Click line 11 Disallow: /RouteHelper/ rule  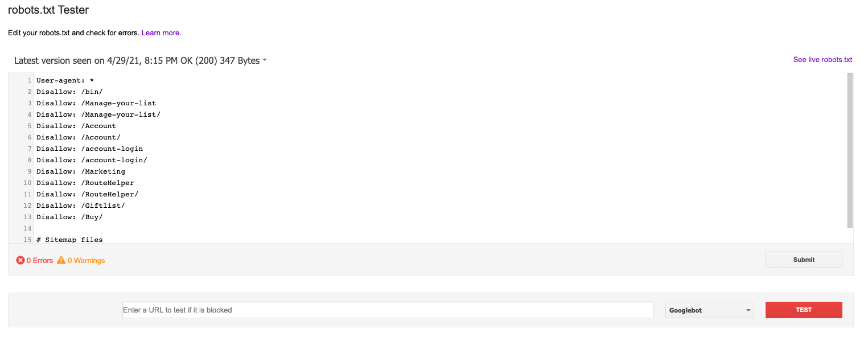click(87, 194)
